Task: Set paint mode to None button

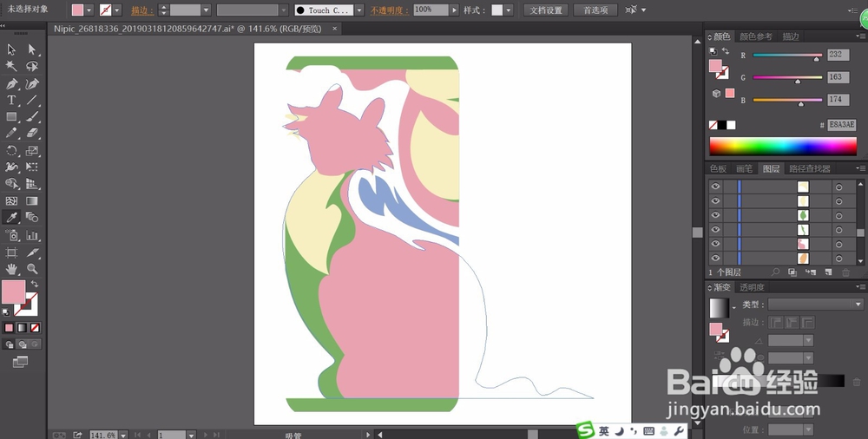Action: tap(35, 328)
